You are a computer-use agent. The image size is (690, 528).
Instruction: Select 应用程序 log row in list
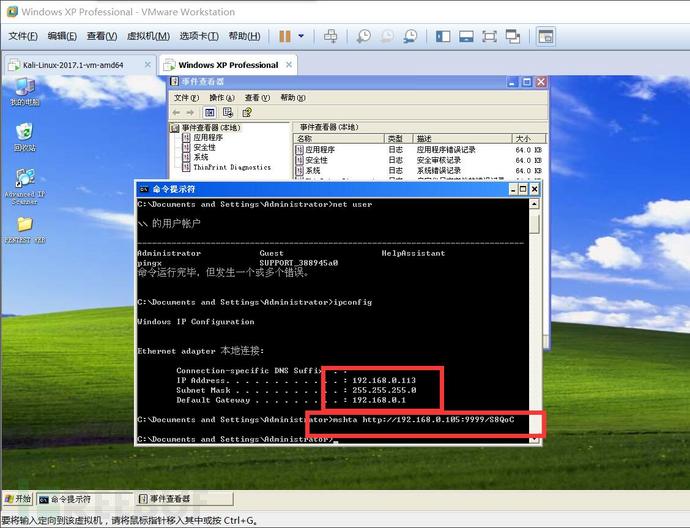pos(419,150)
